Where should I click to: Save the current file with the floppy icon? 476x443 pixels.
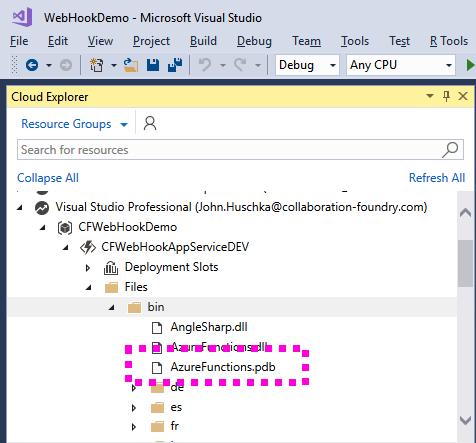pos(153,65)
